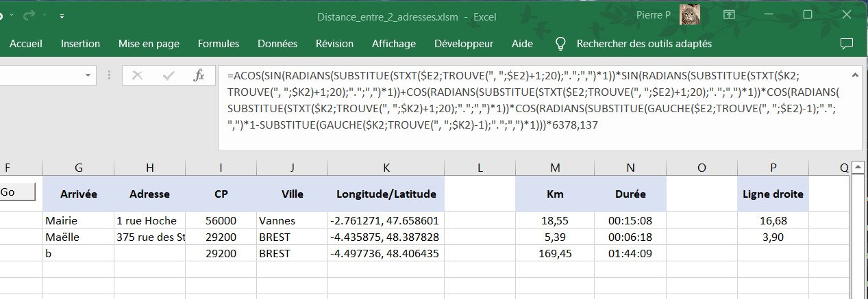Click the Ribbon Display Options icon
This screenshot has height=299, width=868.
point(729,15)
